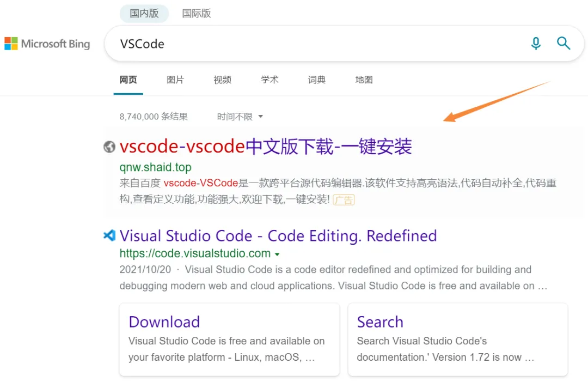
Task: Open the 视频 tab
Action: pyautogui.click(x=222, y=80)
